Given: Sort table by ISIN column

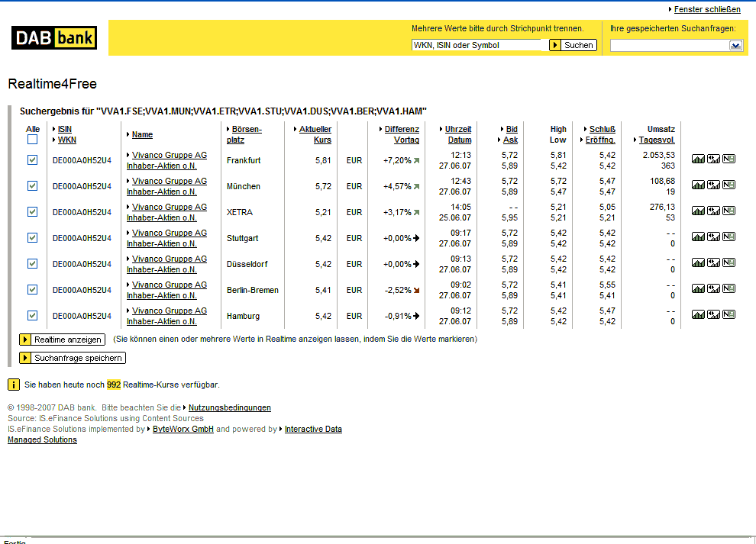Looking at the screenshot, I should (65, 129).
